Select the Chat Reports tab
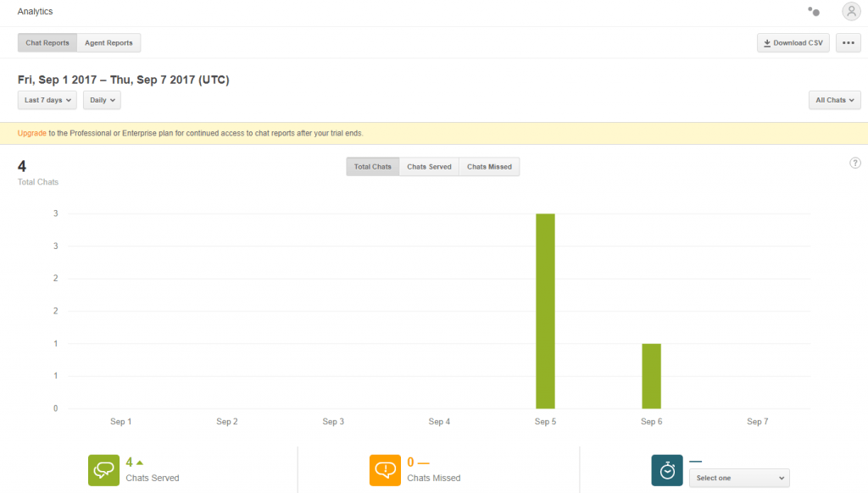The height and width of the screenshot is (493, 868). click(x=47, y=42)
